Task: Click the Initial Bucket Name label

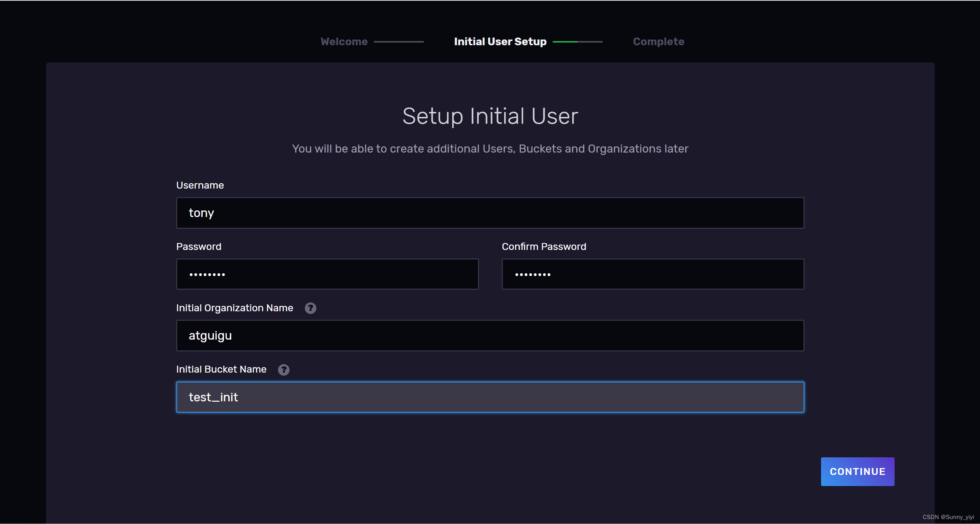Action: [x=221, y=369]
